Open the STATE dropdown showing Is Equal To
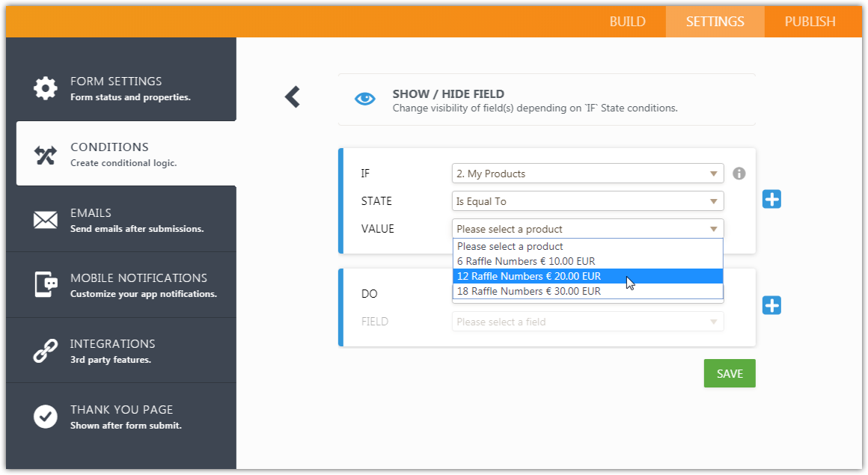The width and height of the screenshot is (868, 475). coord(587,201)
